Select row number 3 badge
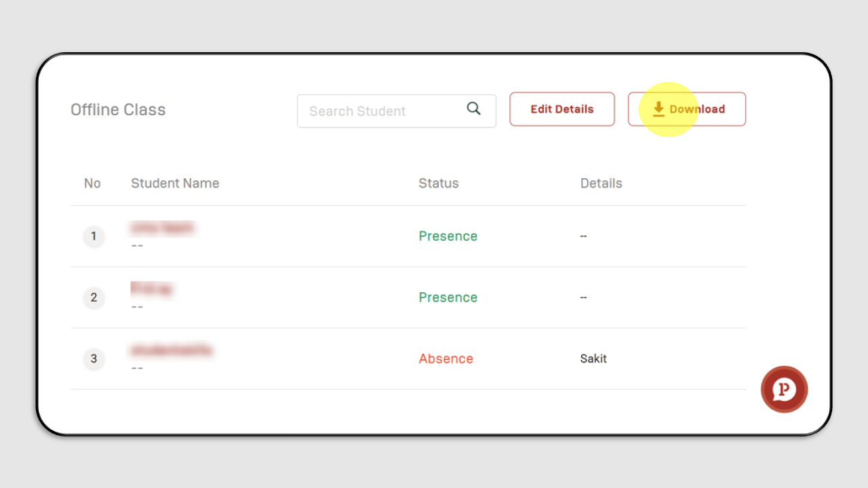Viewport: 868px width, 488px height. pyautogui.click(x=94, y=359)
